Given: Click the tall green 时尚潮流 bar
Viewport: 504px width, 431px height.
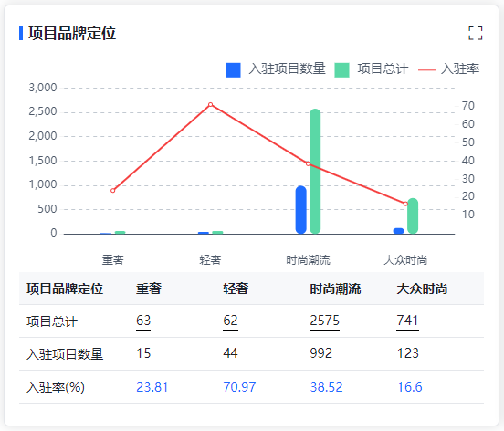Looking at the screenshot, I should [x=315, y=171].
